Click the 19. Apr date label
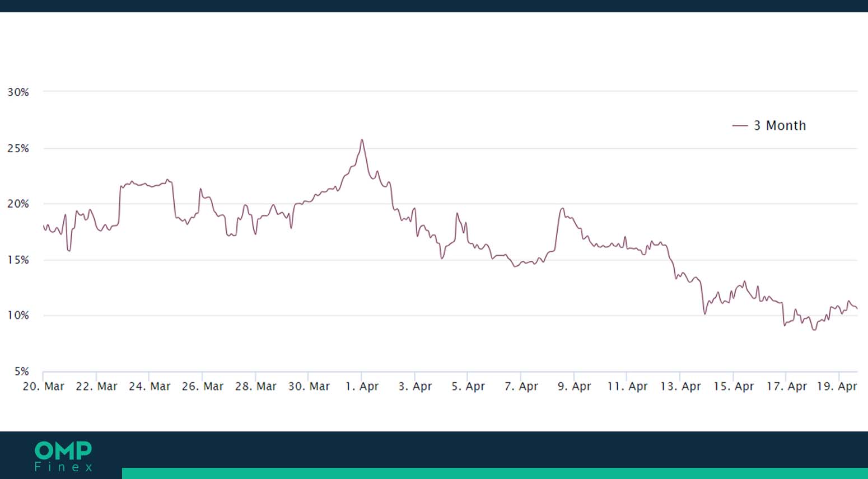 [837, 387]
